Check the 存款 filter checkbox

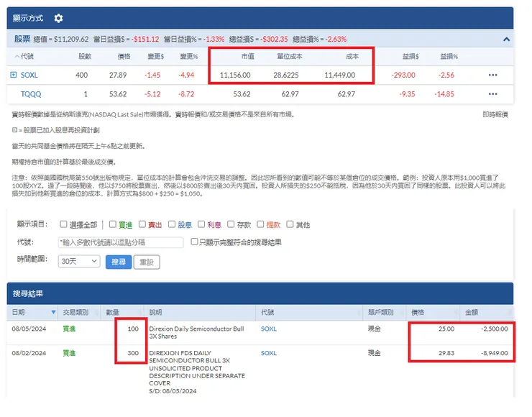(x=231, y=224)
